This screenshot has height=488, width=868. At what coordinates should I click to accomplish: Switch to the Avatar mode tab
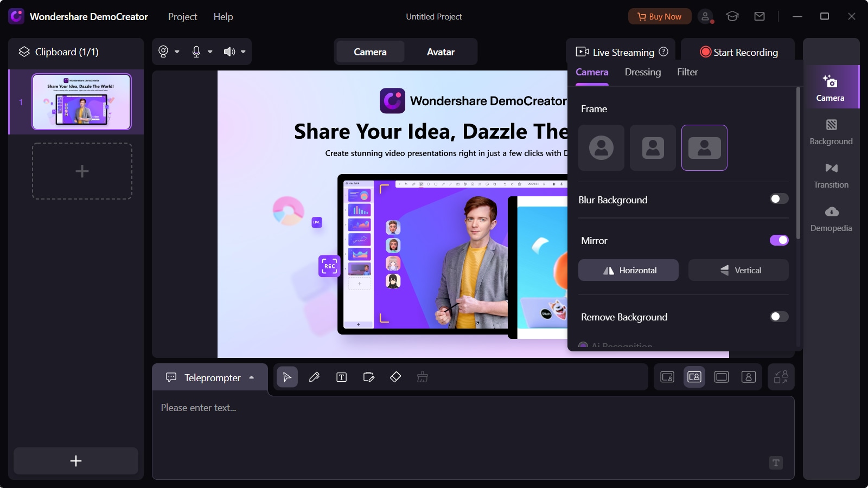441,52
